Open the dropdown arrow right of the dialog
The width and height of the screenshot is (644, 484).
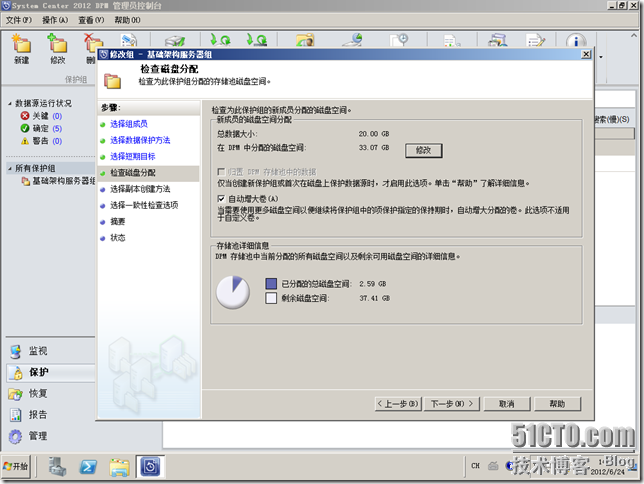pos(601,57)
